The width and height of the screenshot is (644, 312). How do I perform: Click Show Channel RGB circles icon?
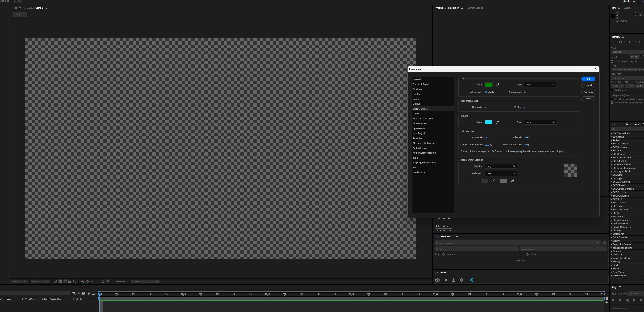click(x=83, y=281)
